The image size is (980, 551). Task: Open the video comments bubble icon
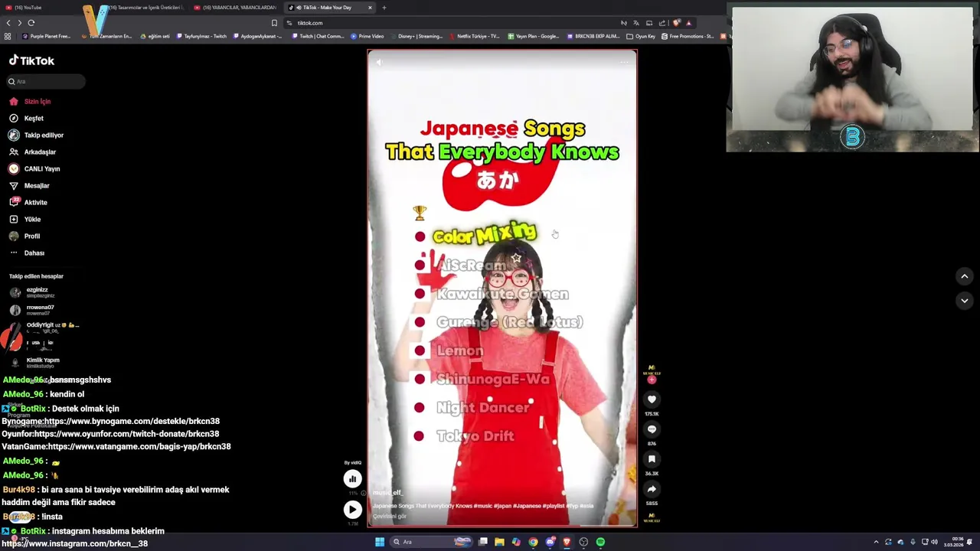click(652, 429)
